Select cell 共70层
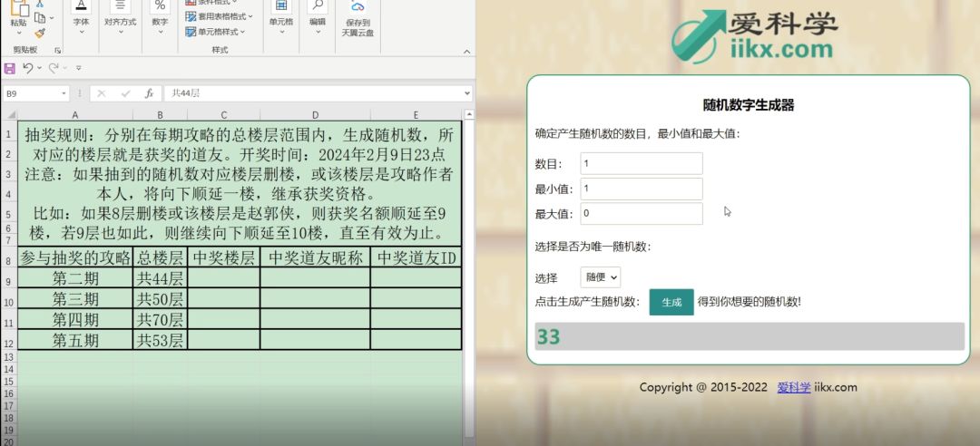The image size is (980, 446). (x=160, y=319)
